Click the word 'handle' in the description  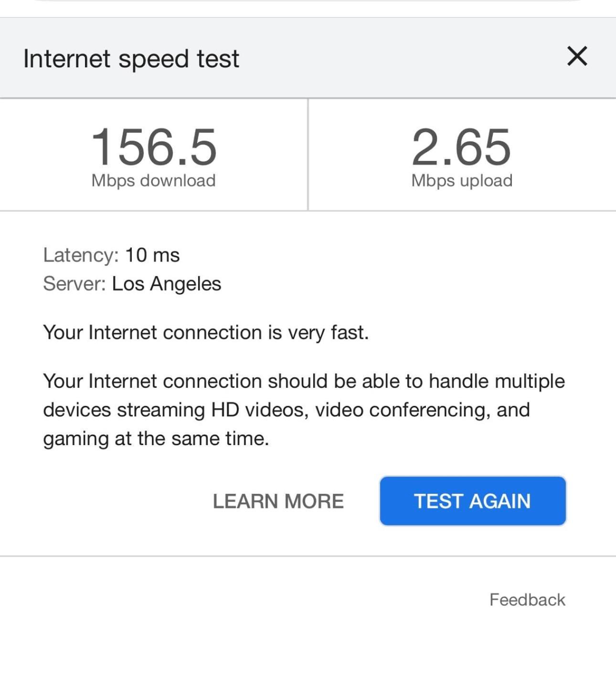click(x=458, y=381)
